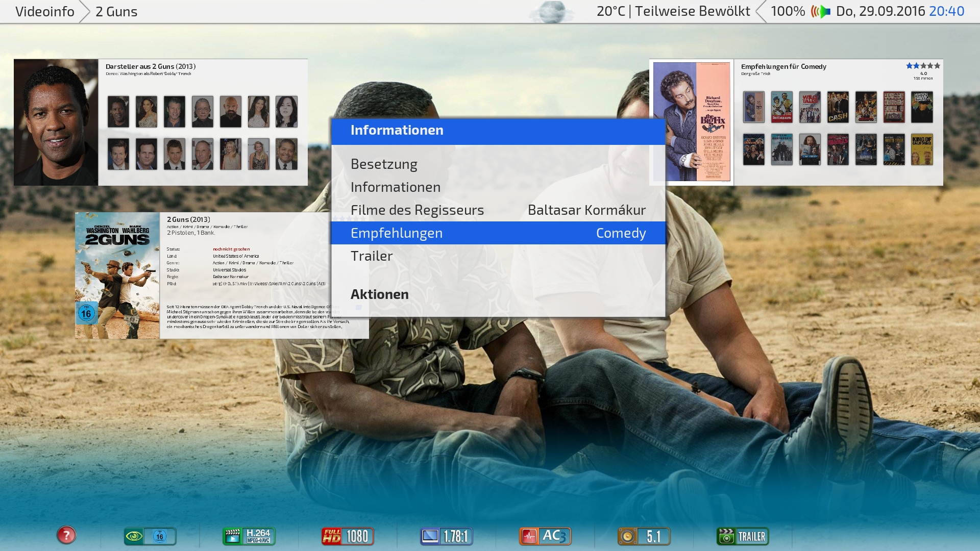The width and height of the screenshot is (980, 551).
Task: Select first cast thumbnail in top row
Action: click(x=118, y=112)
